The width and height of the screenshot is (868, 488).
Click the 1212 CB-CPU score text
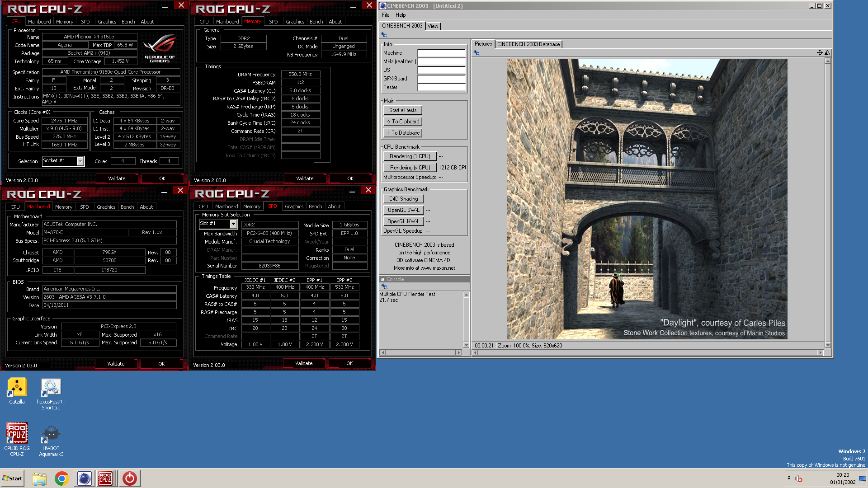point(452,168)
